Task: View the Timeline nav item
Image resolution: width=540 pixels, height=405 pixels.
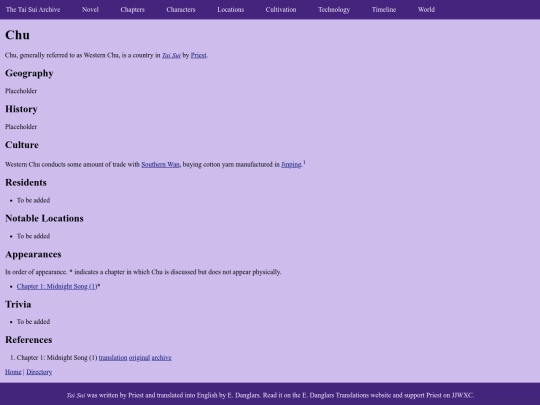Action: tap(384, 10)
